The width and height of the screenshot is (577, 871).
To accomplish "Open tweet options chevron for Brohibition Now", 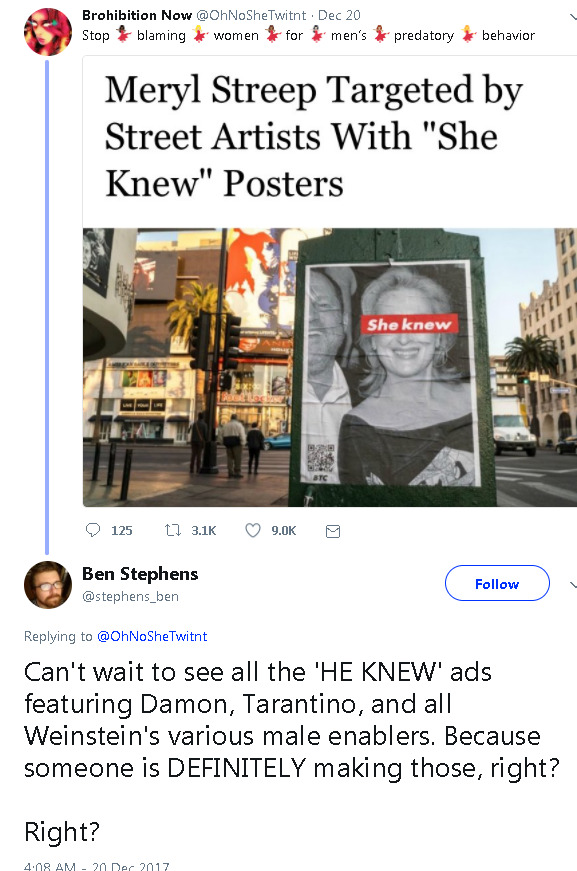I will point(573,17).
